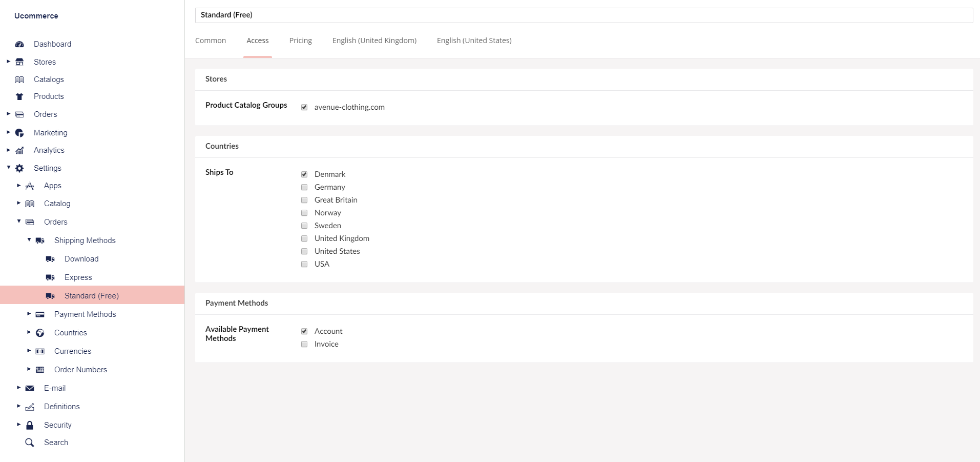Enable shipping to Norway
This screenshot has width=980, height=462.
(304, 213)
